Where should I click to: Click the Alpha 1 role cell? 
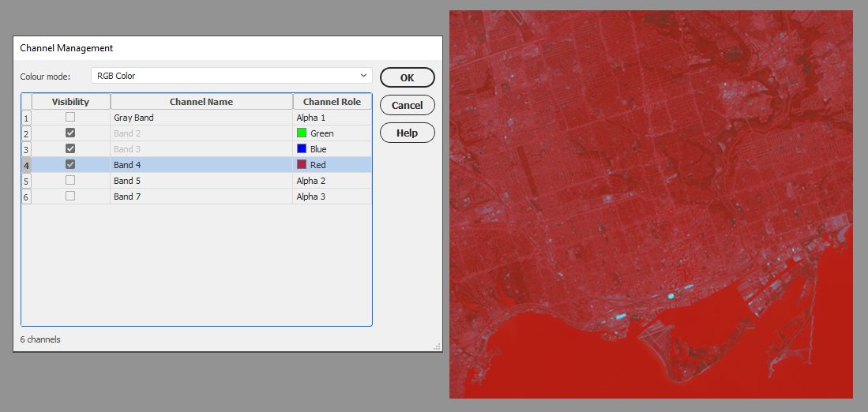[x=333, y=118]
